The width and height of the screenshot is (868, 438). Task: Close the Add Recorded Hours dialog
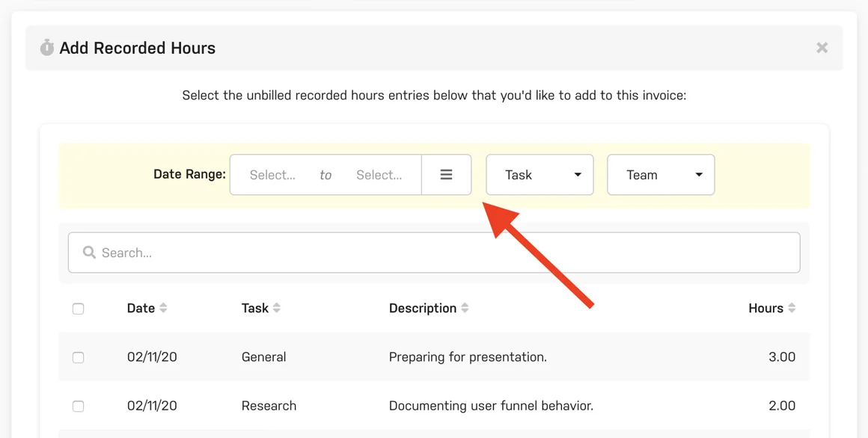pos(822,47)
